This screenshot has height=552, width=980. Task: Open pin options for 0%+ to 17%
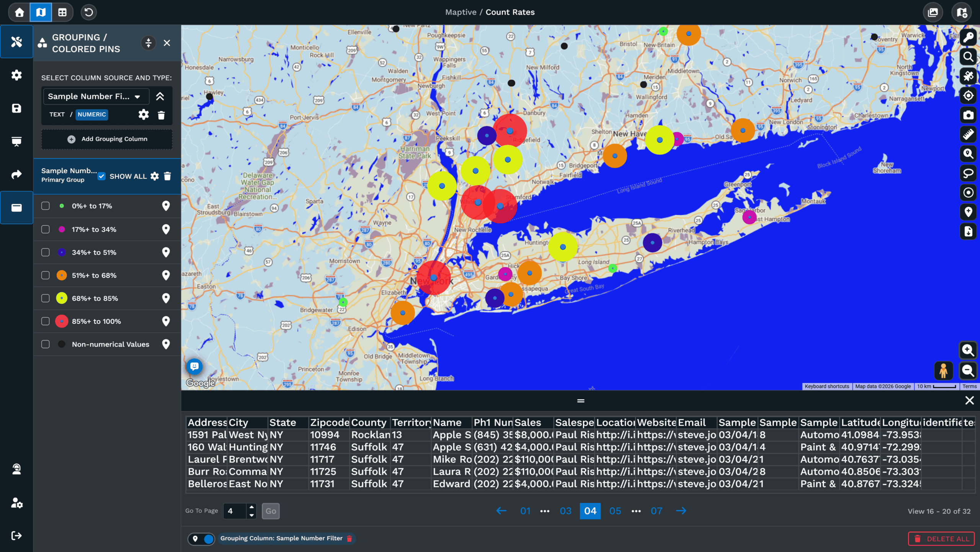(166, 206)
